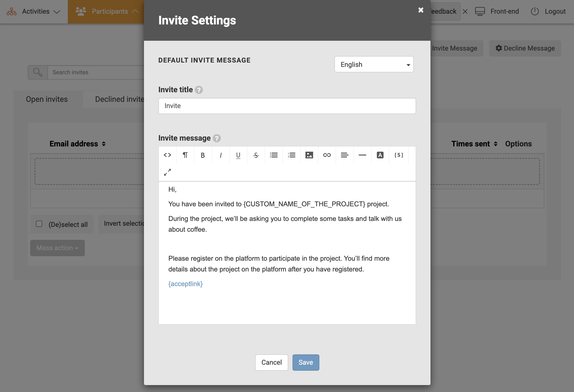Insert a horizontal line
Viewport: 574px width, 392px height.
click(362, 155)
